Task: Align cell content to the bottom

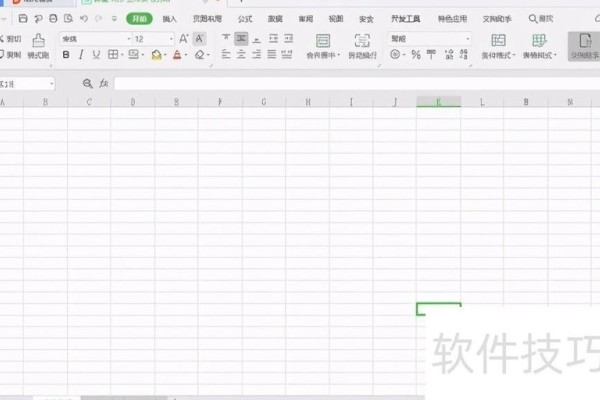Action: pyautogui.click(x=257, y=38)
